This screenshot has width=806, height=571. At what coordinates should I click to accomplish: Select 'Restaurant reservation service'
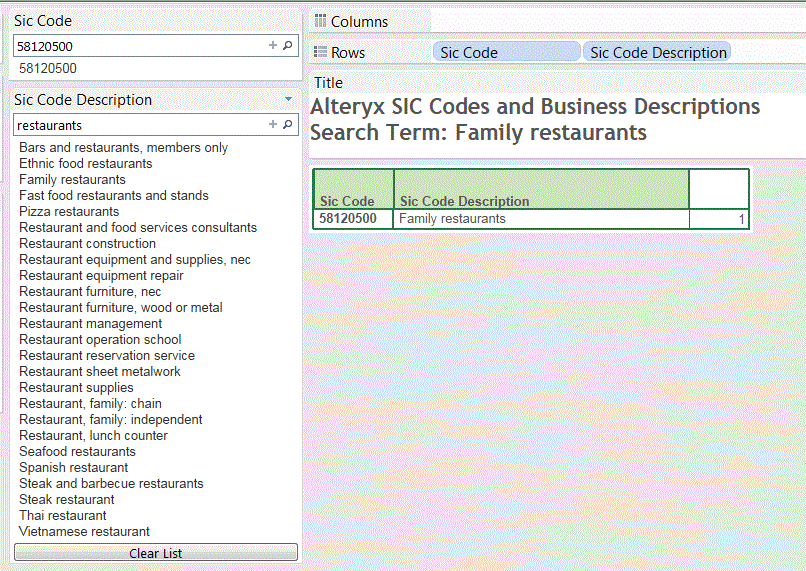107,355
